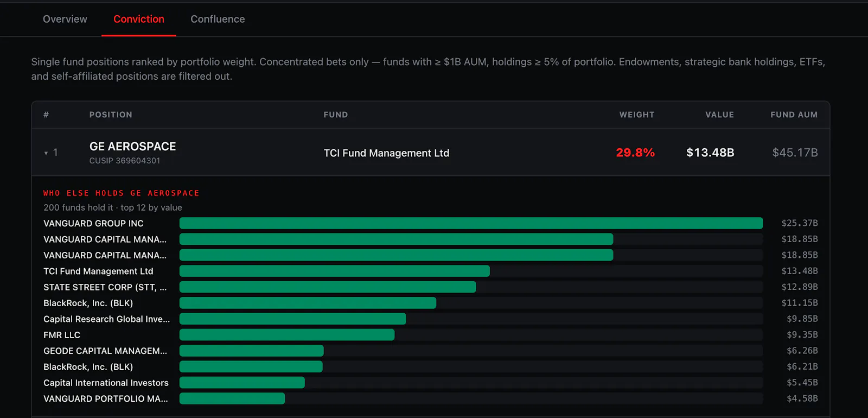Click the $13.48B value in header row

point(710,153)
